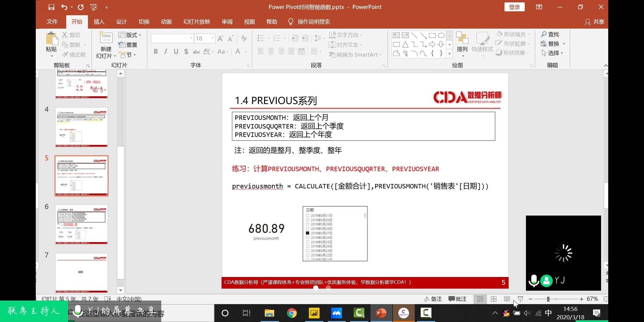Select slide 6 thumbnail in panel

(81, 225)
